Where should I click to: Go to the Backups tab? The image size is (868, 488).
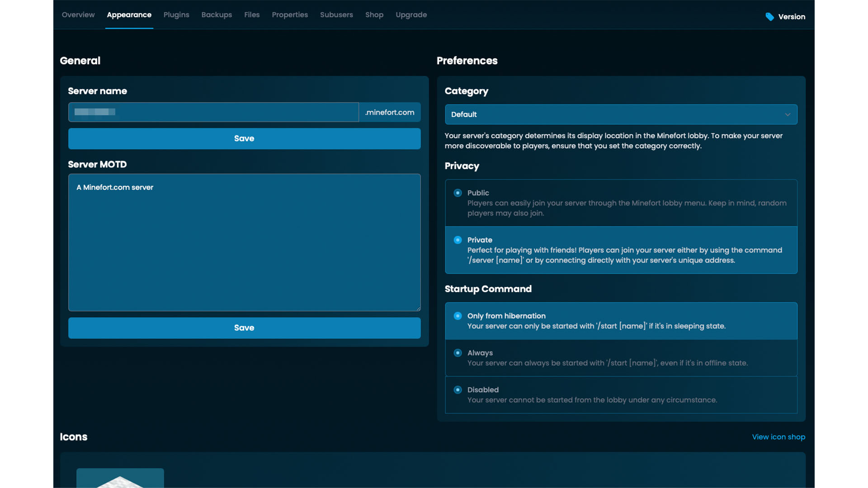coord(217,15)
